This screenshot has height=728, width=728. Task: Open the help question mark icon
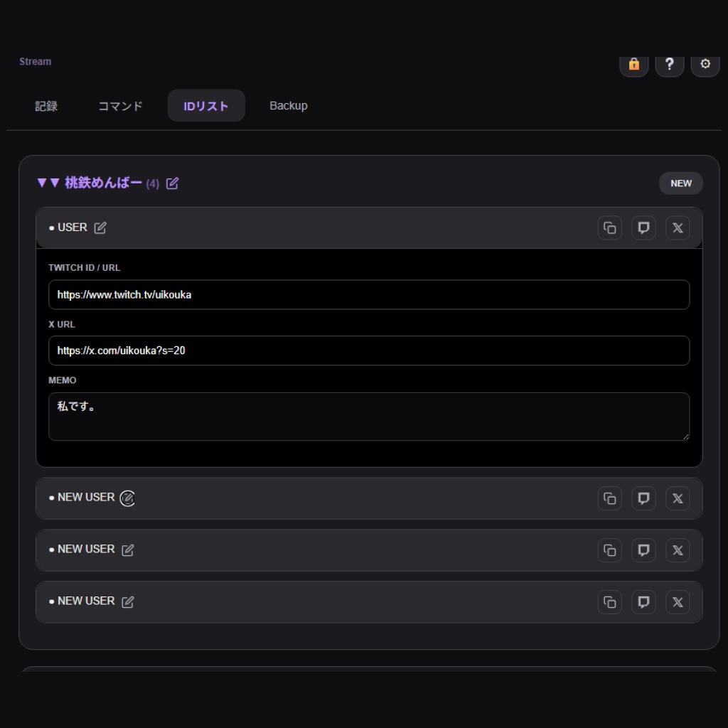[x=669, y=64]
